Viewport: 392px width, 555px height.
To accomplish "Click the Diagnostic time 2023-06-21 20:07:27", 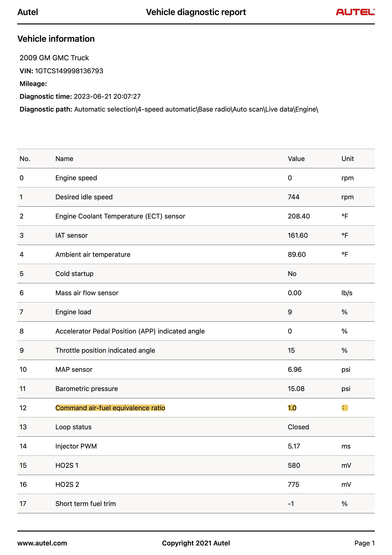I will click(107, 96).
